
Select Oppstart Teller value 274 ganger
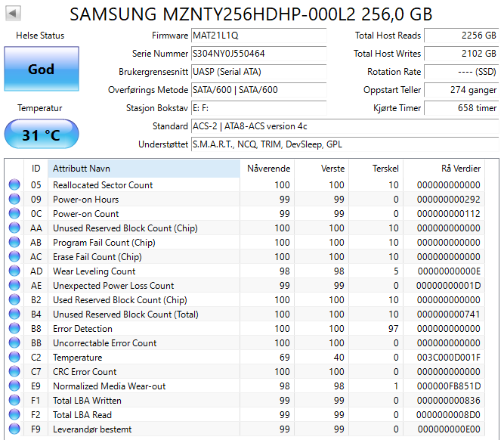[x=462, y=90]
